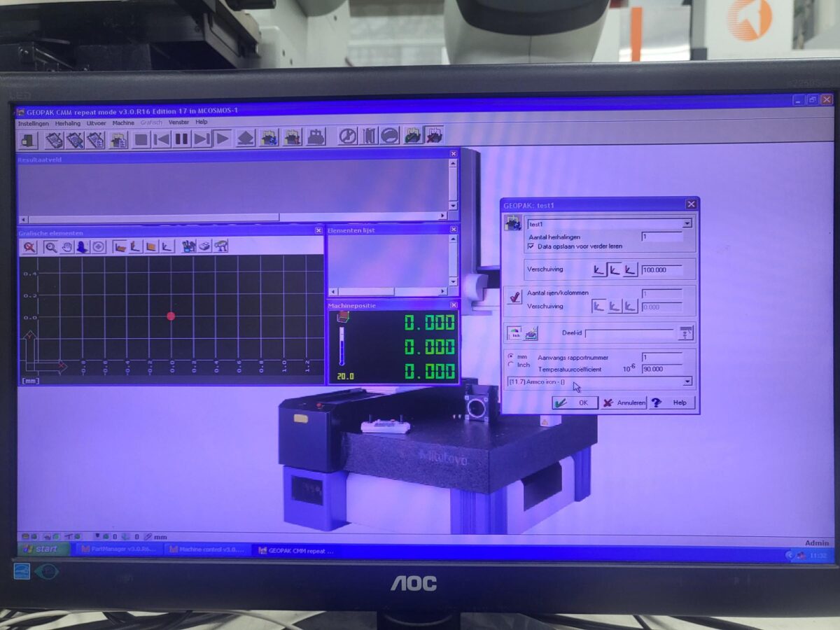Image resolution: width=840 pixels, height=630 pixels.
Task: Click the crossed-out magnifier icon in Grafische elementen
Action: click(29, 246)
